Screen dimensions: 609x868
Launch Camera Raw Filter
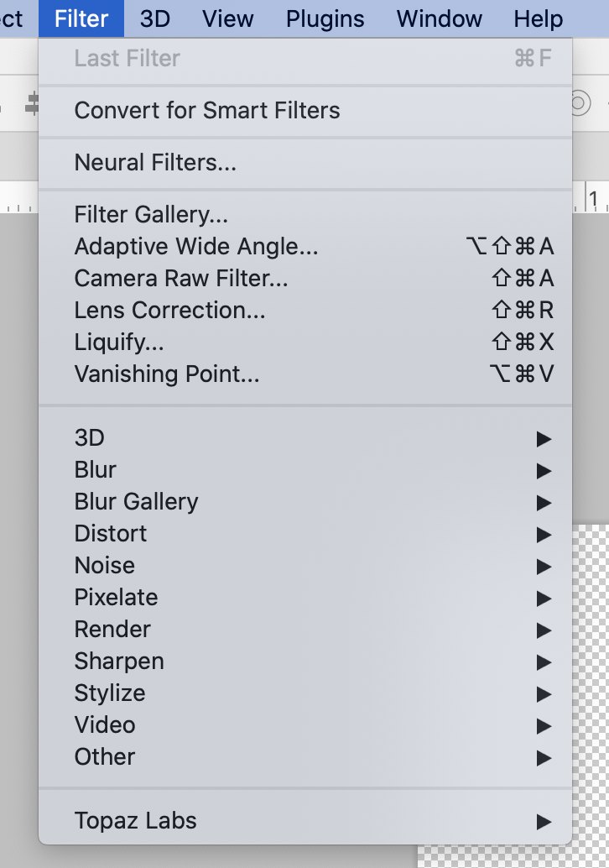pyautogui.click(x=305, y=279)
